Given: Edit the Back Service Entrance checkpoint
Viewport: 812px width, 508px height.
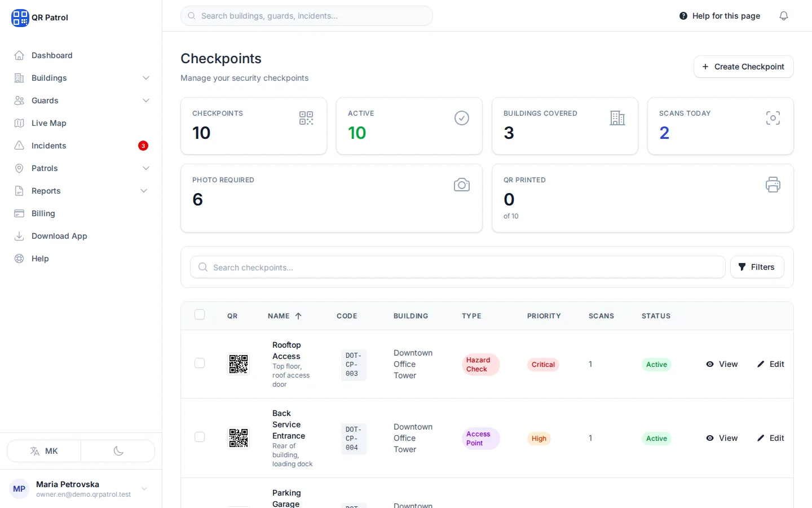Looking at the screenshot, I should pyautogui.click(x=771, y=438).
